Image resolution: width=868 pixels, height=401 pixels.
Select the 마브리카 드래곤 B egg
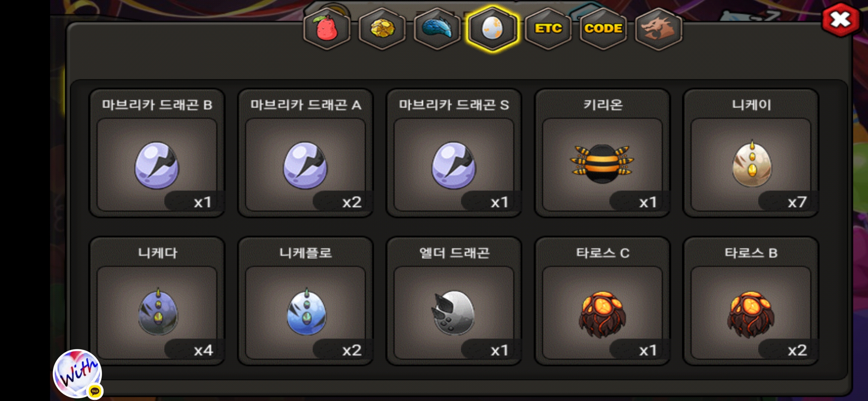(157, 153)
